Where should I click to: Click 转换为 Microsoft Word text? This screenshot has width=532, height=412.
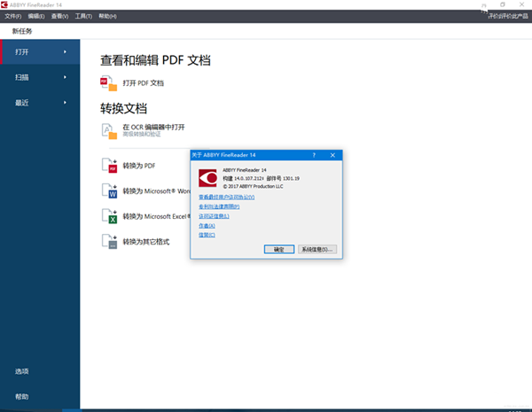tap(156, 190)
